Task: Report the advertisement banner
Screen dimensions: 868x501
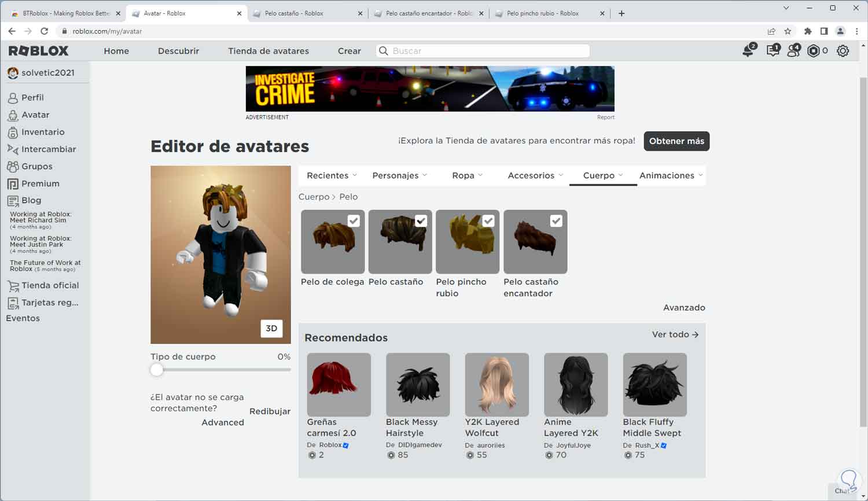Action: click(606, 117)
